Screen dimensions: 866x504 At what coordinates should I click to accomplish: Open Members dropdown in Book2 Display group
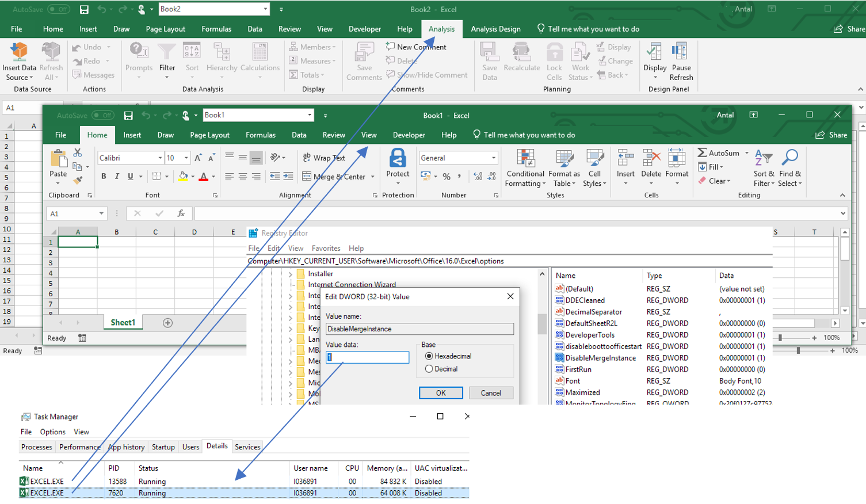[x=312, y=47]
